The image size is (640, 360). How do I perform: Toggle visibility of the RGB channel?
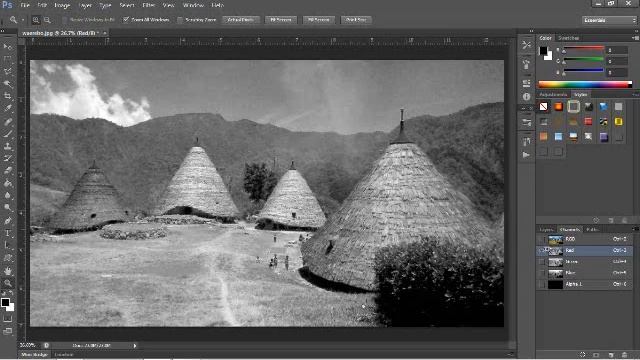(x=542, y=239)
